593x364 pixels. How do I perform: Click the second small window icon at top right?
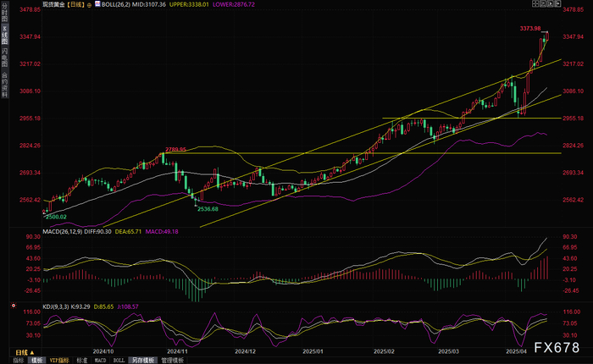point(543,3)
